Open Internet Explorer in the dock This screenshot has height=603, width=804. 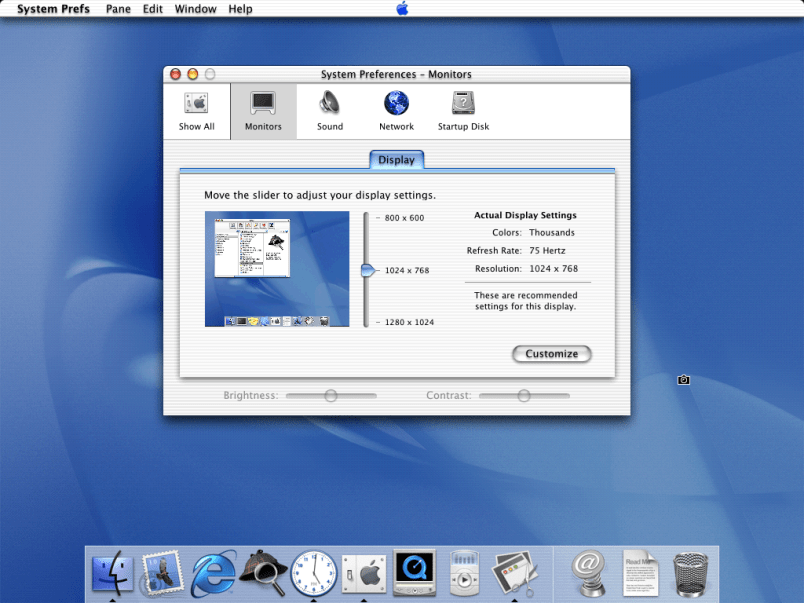pos(213,573)
